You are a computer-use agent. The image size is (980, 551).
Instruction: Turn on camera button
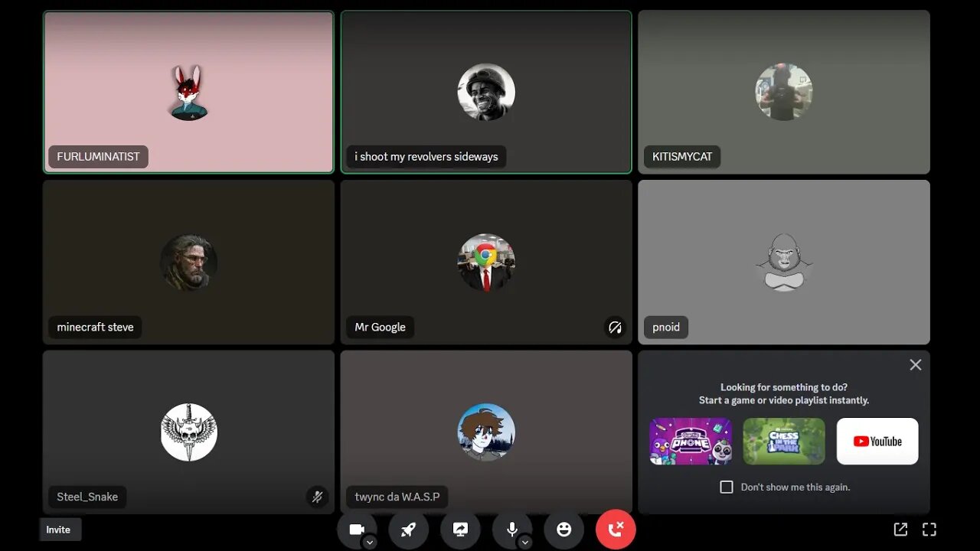[357, 530]
